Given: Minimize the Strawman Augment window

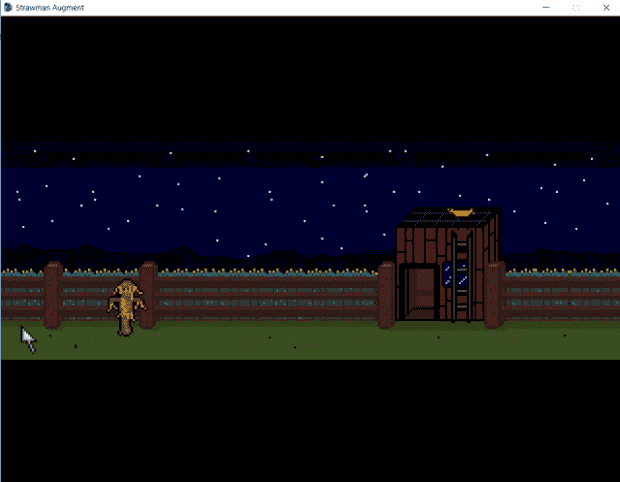Looking at the screenshot, I should pos(546,8).
